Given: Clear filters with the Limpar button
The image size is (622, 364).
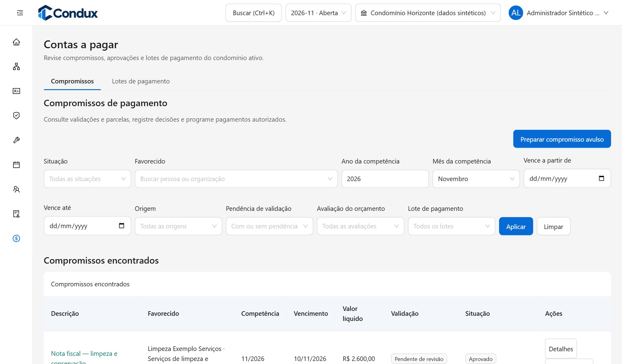Looking at the screenshot, I should 553,227.
